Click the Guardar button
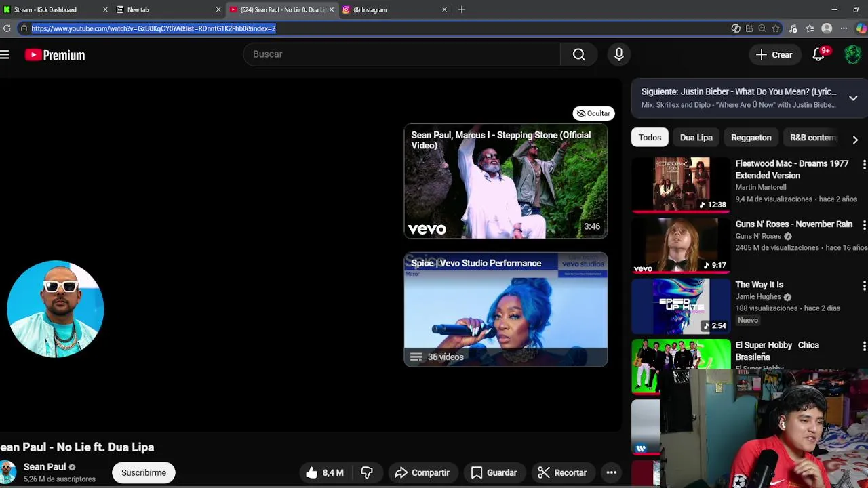Image resolution: width=868 pixels, height=488 pixels. [x=494, y=472]
